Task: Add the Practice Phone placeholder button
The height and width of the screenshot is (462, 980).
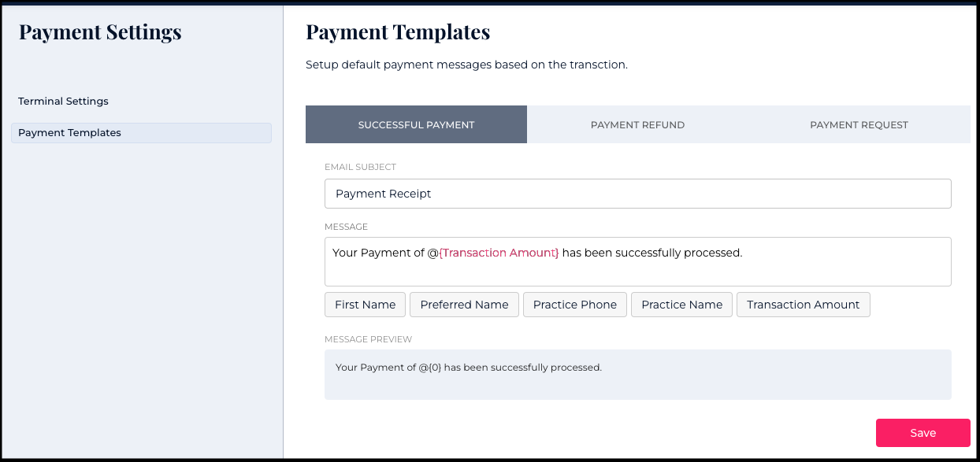Action: (x=575, y=305)
